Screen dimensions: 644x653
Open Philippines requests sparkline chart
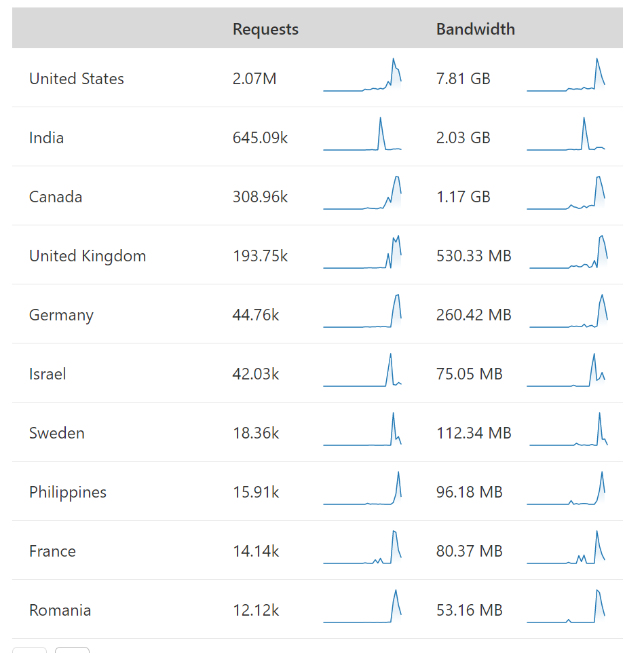coord(362,489)
